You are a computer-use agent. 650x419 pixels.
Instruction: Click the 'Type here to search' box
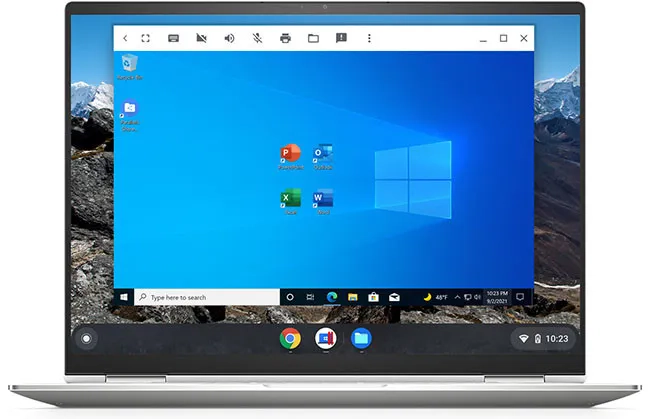click(x=207, y=297)
